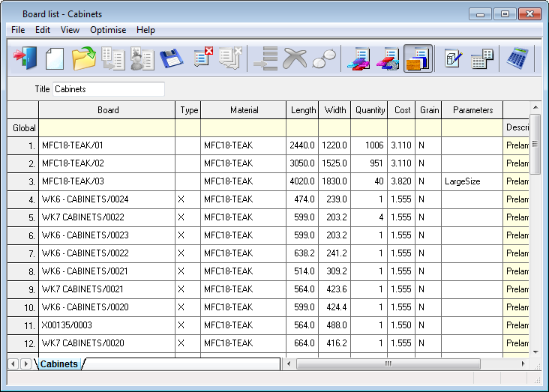549x392 pixels.
Task: Select row header number 3
Action: (23, 181)
